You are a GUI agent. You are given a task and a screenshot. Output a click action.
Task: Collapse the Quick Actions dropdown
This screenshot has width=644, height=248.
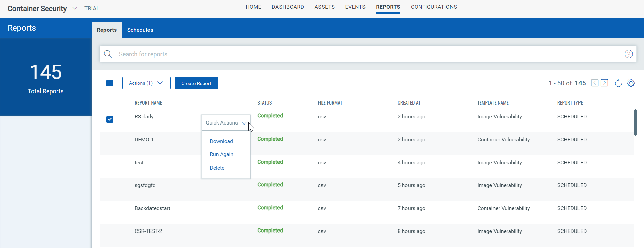(x=226, y=123)
